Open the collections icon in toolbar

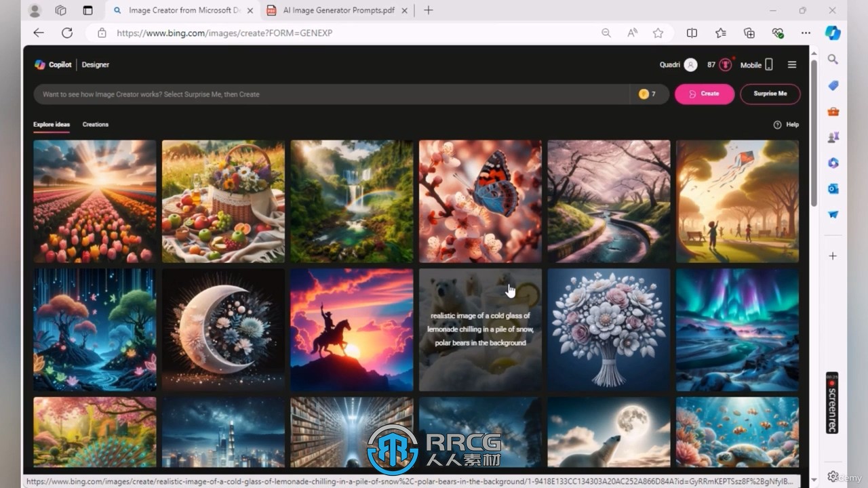[x=749, y=33]
